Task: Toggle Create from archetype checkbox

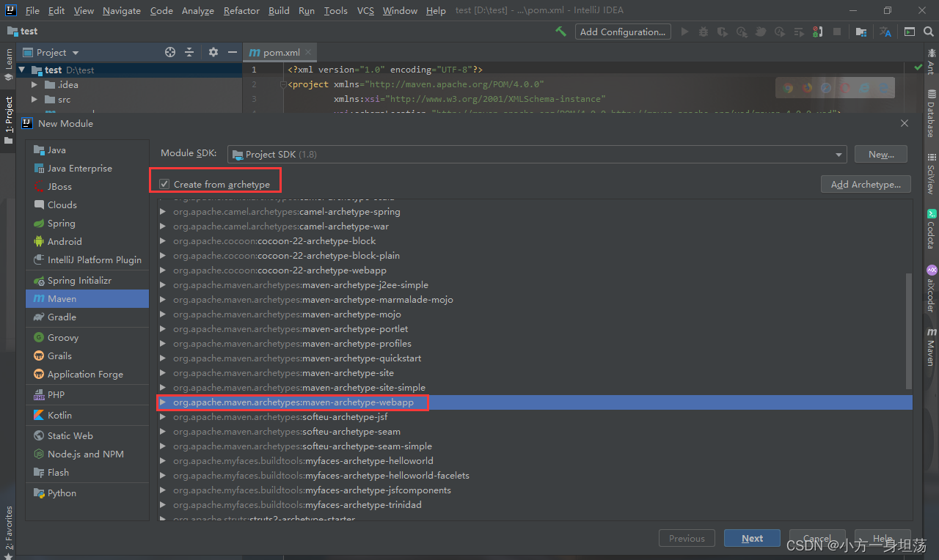Action: pos(164,184)
